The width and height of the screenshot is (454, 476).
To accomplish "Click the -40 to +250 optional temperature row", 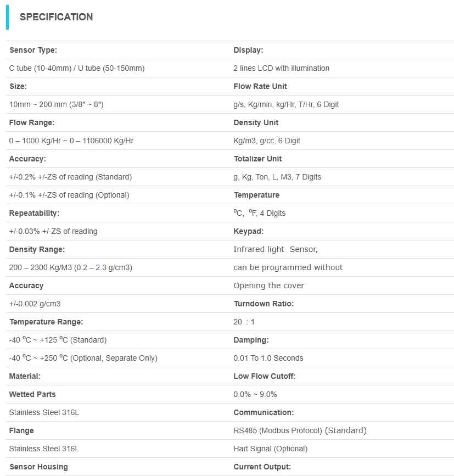I will 83,358.
